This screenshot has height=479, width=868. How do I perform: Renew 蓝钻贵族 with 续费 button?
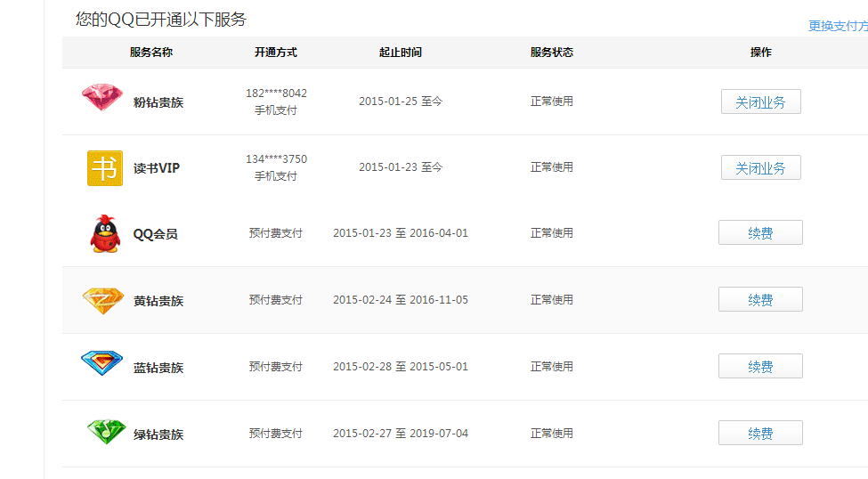[x=760, y=366]
